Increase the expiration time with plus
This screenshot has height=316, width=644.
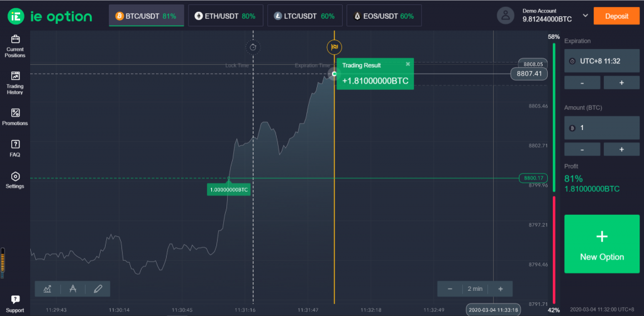(621, 82)
